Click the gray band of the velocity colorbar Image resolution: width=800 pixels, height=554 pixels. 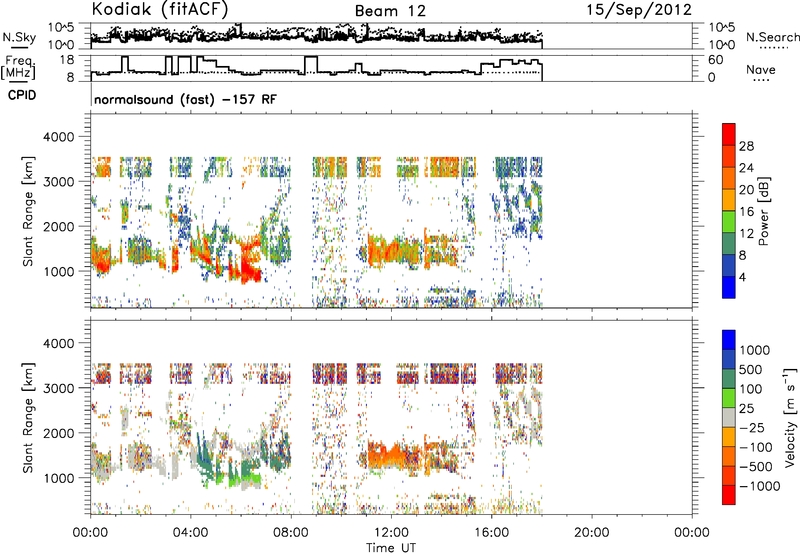point(729,417)
